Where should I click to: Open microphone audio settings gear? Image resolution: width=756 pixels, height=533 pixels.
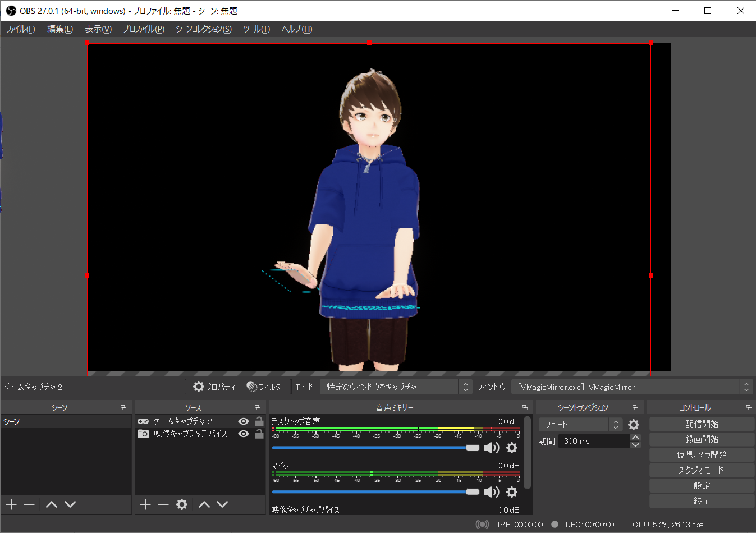(512, 492)
